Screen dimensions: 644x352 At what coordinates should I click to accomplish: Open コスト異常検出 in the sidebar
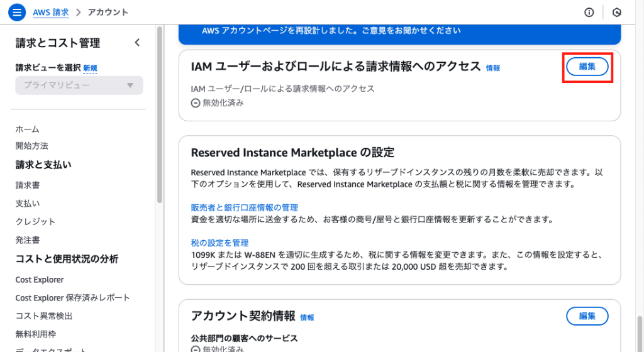pyautogui.click(x=44, y=316)
